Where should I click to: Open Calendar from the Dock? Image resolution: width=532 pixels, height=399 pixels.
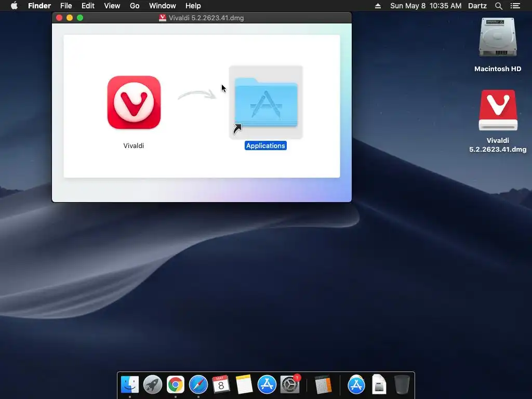click(x=221, y=385)
